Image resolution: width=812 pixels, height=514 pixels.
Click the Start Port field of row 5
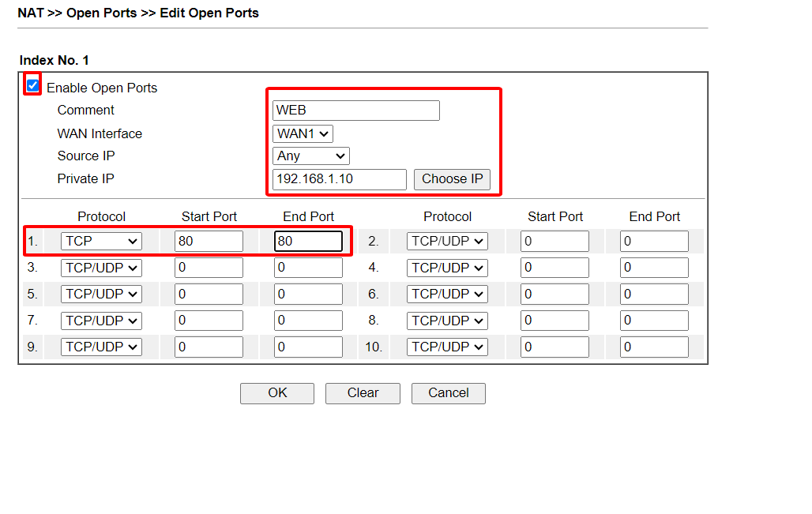pyautogui.click(x=209, y=294)
